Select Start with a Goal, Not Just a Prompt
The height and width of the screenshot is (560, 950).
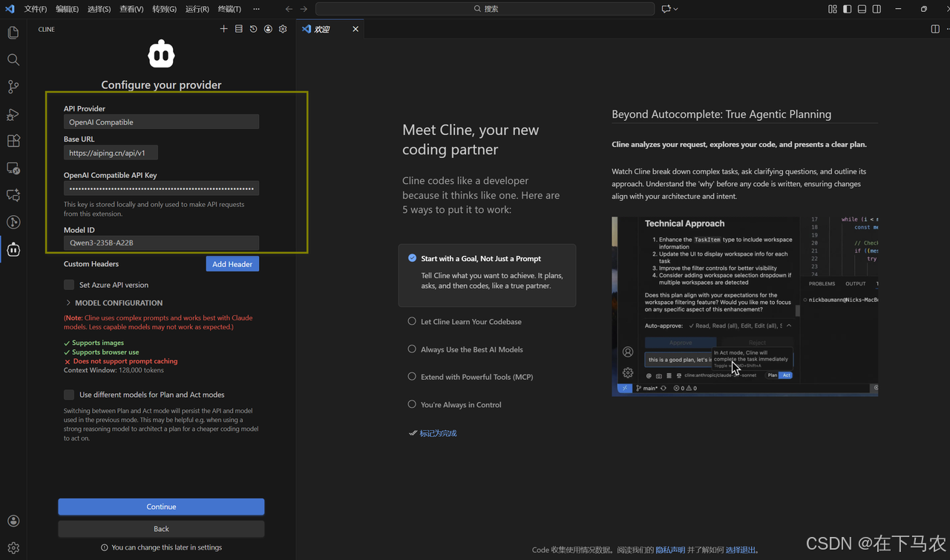coord(487,275)
